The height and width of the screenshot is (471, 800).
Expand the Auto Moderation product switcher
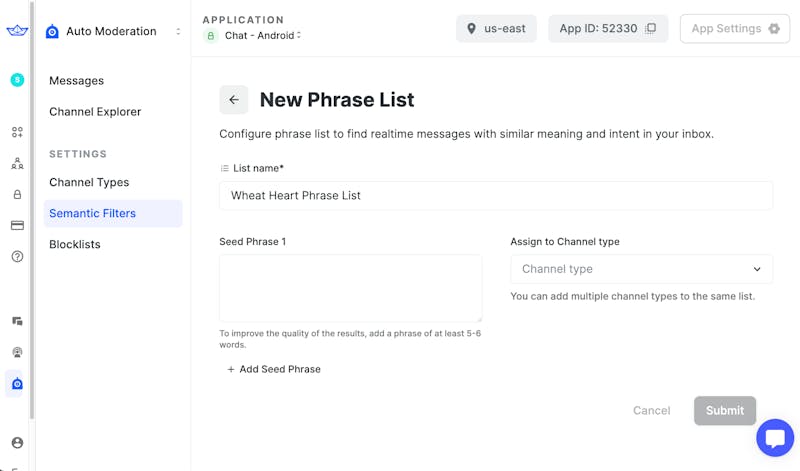tap(178, 32)
